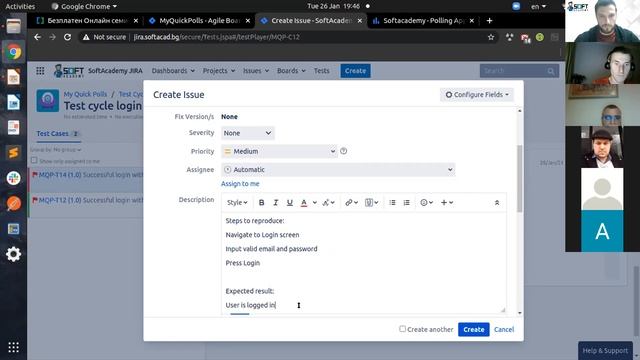Click inside the Description text area
This screenshot has height=360, width=640.
[x=364, y=263]
